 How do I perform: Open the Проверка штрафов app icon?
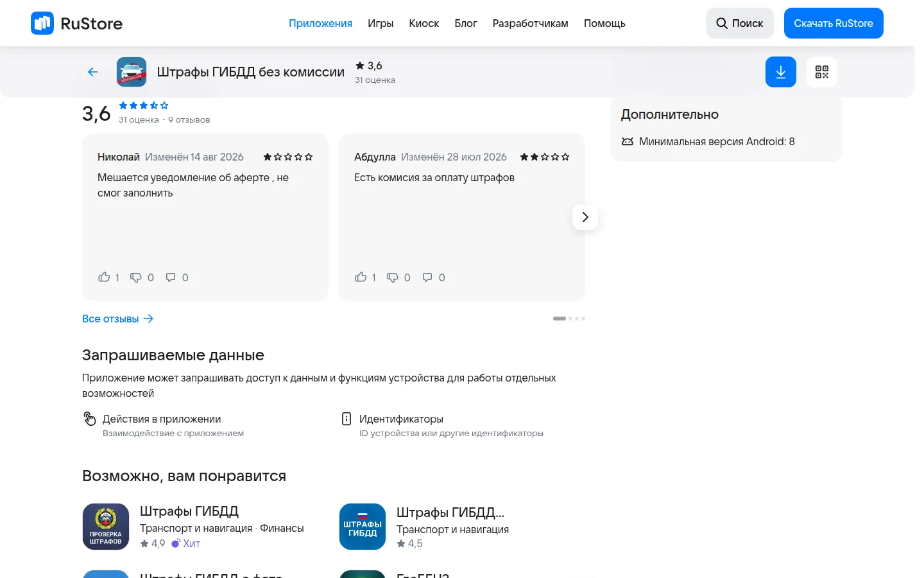click(x=106, y=527)
